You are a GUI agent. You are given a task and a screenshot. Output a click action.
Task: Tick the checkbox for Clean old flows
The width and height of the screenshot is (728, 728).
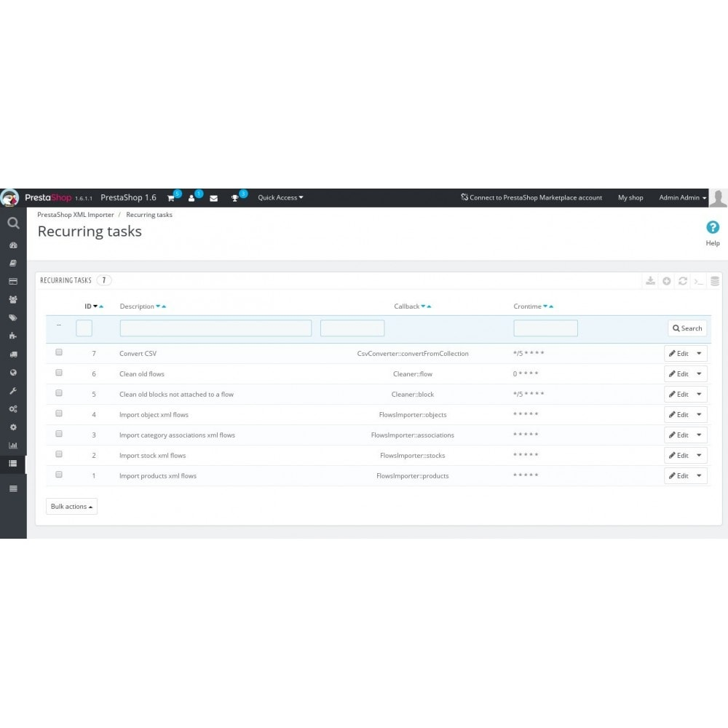(x=59, y=372)
